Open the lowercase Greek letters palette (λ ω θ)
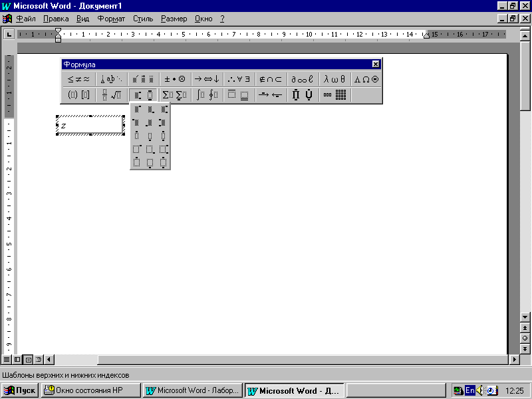Screen dimensions: 532x399 click(334, 79)
